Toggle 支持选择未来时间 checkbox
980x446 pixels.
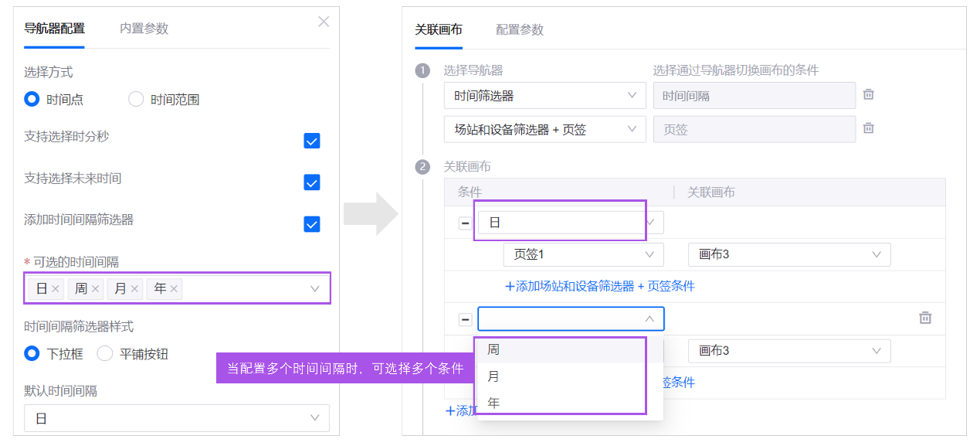pyautogui.click(x=312, y=182)
